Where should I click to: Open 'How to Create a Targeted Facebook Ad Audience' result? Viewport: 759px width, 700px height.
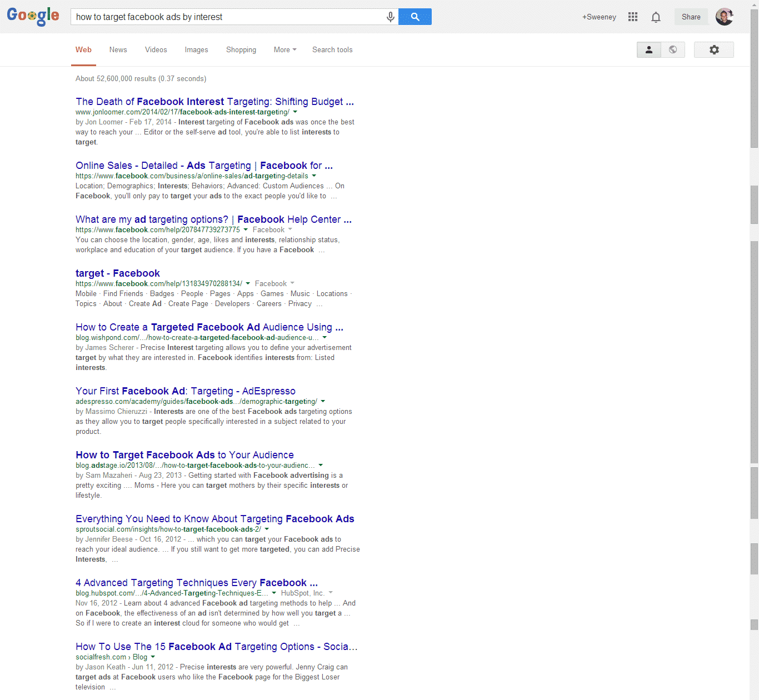pyautogui.click(x=209, y=327)
